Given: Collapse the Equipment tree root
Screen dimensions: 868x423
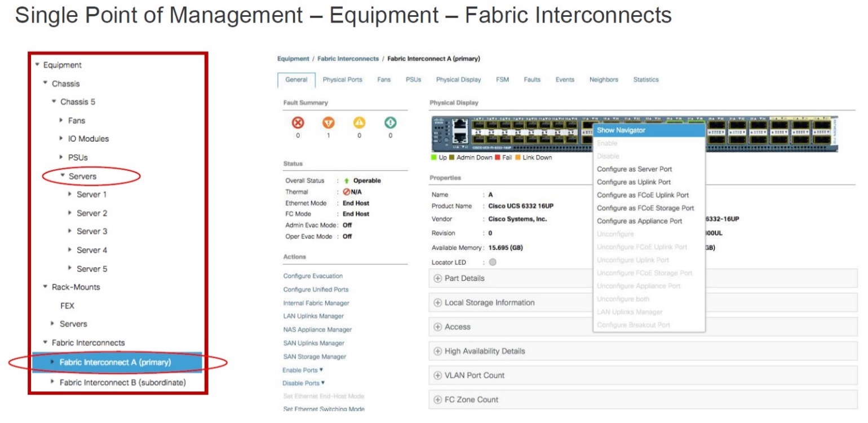Looking at the screenshot, I should click(37, 65).
